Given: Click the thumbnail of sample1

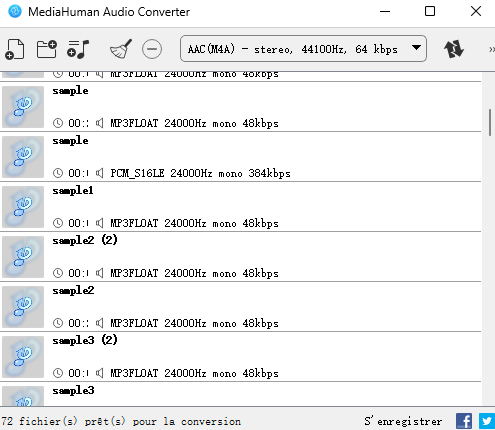Looking at the screenshot, I should (x=23, y=207).
